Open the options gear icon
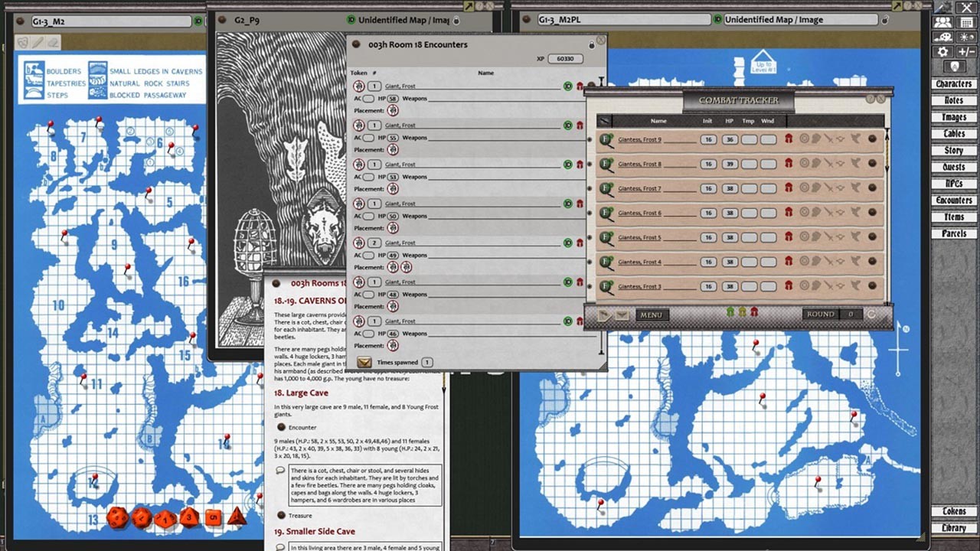The height and width of the screenshot is (551, 980). [x=942, y=51]
